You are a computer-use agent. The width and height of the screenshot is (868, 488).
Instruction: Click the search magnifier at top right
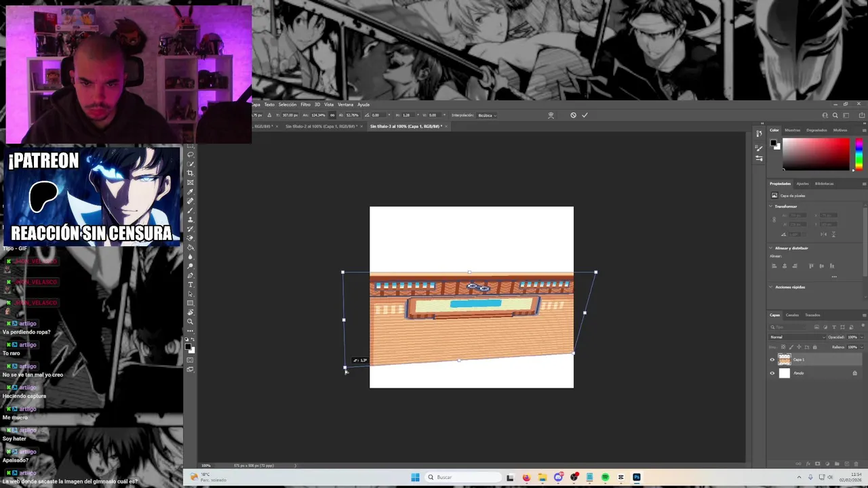(x=835, y=115)
